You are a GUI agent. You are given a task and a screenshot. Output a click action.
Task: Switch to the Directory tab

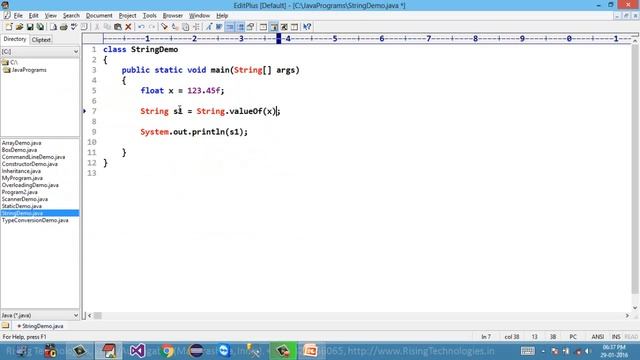click(15, 39)
